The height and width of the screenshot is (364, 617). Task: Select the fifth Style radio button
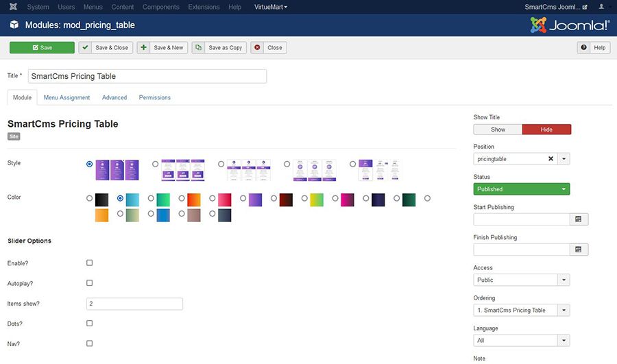tap(352, 164)
